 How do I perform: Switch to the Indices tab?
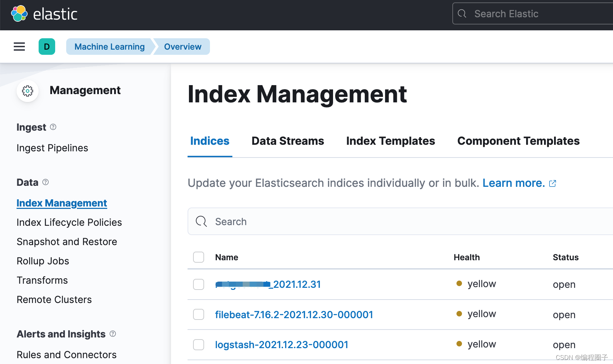point(210,141)
